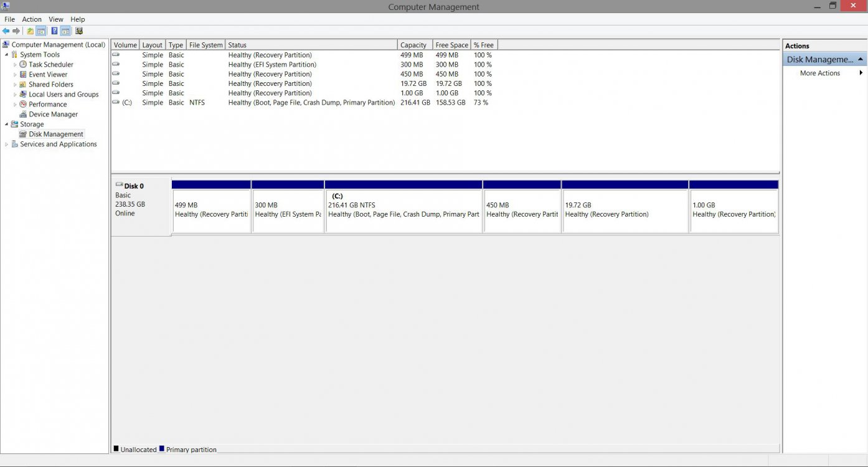Sort by the File System column header
This screenshot has height=467, width=868.
pos(206,45)
